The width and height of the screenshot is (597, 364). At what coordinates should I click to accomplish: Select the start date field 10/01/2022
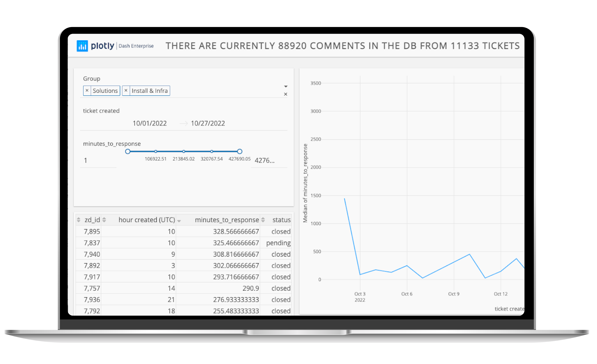[x=150, y=123]
